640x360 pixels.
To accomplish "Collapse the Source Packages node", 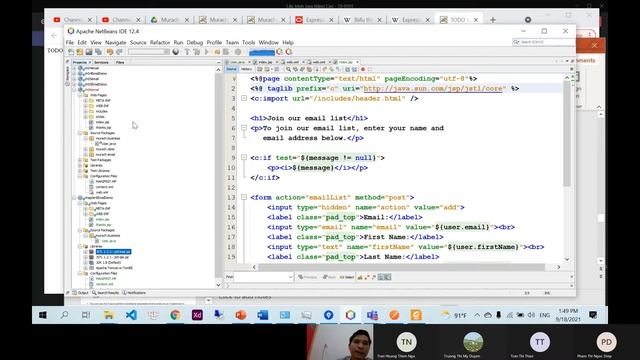I will 80,133.
